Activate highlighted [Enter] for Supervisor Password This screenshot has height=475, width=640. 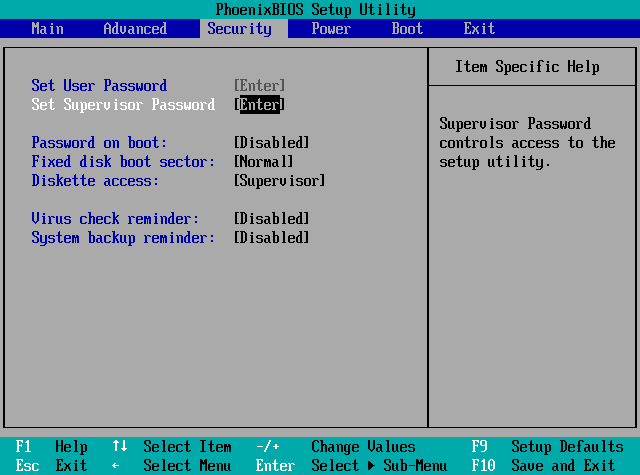259,105
